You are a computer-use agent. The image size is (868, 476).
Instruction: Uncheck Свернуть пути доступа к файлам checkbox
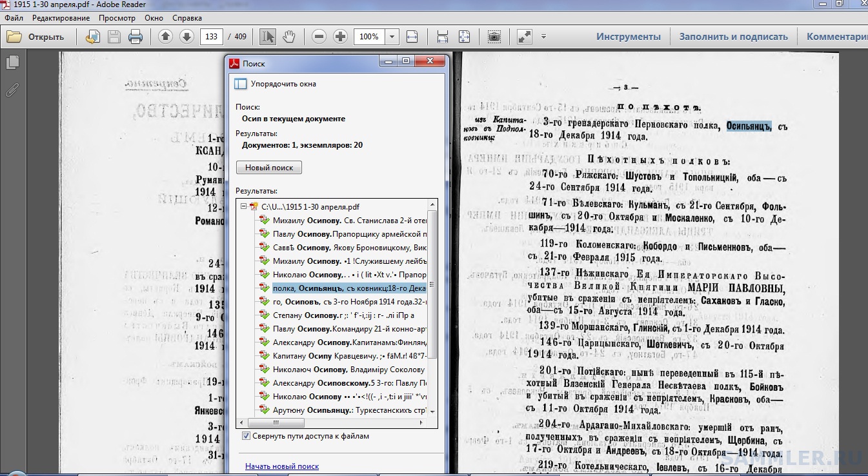tap(246, 437)
